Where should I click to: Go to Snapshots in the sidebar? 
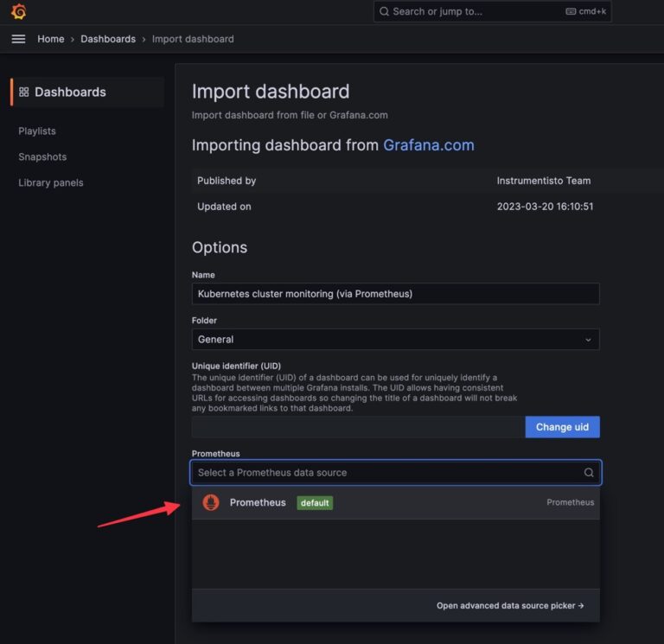point(42,156)
